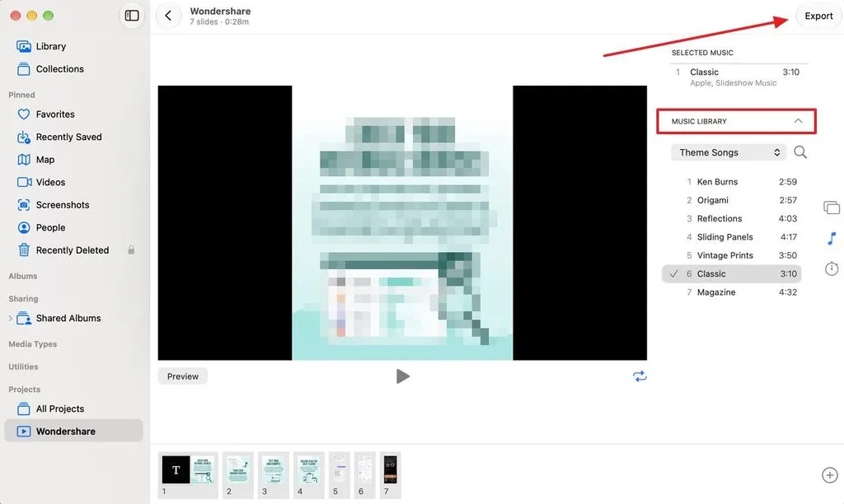Toggle the checked Classic song
Screen dimensions: 844x504
(732, 273)
